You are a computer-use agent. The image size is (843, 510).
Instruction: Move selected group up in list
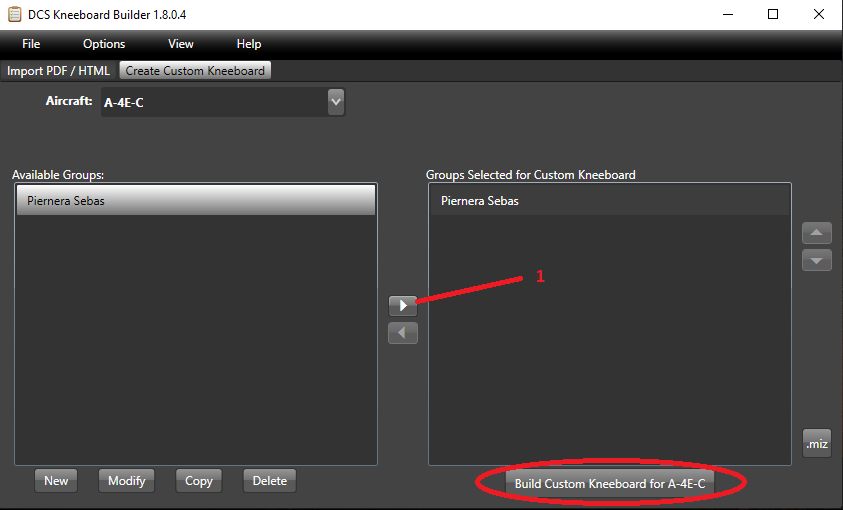coord(817,233)
